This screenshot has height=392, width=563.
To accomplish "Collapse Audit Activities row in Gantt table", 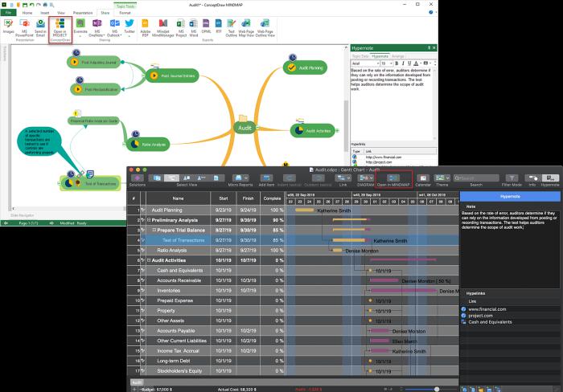I will pyautogui.click(x=149, y=260).
